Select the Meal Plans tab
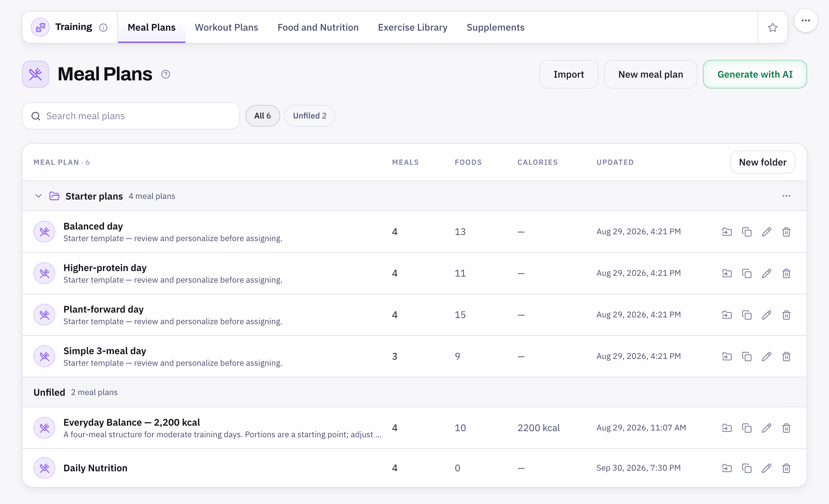829x504 pixels. pyautogui.click(x=151, y=27)
